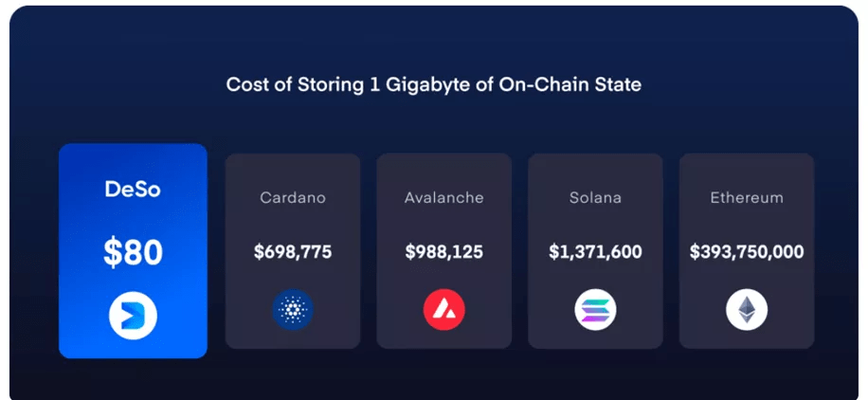Screen dimensions: 868x400
Task: Select the DeSo $80 price text
Action: click(x=133, y=252)
